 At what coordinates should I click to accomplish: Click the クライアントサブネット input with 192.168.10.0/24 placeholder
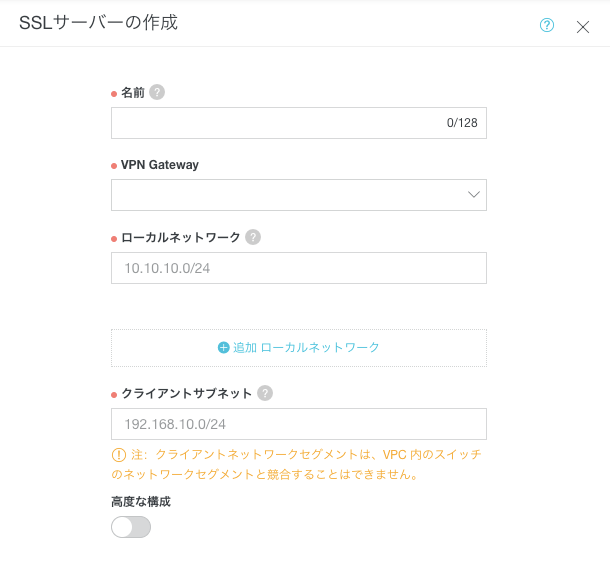(x=299, y=424)
